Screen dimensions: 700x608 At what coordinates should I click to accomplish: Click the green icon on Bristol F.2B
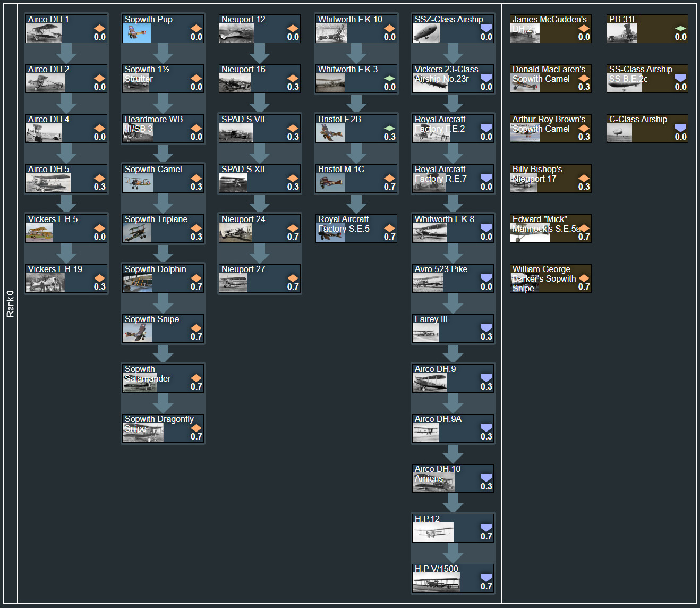389,128
